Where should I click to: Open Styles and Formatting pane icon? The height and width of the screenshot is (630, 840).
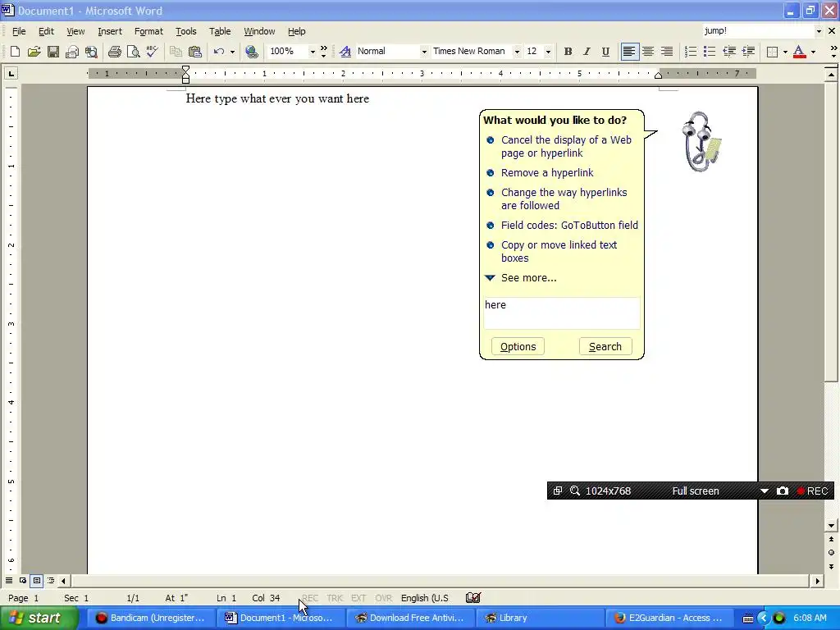[345, 52]
